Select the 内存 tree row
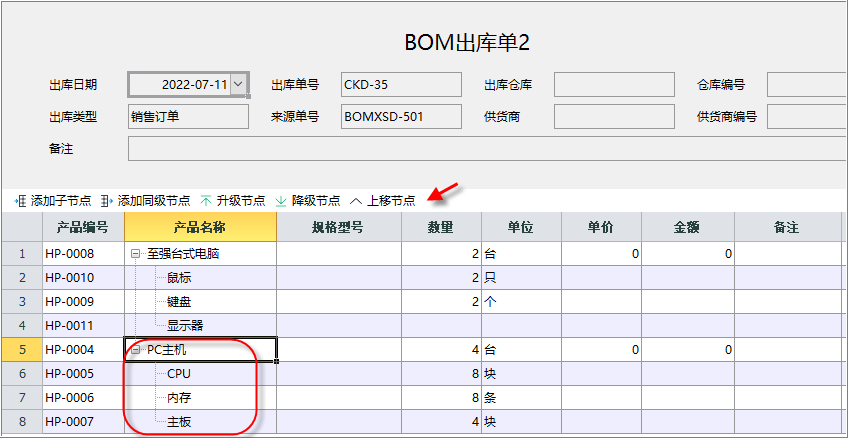Screen dimensions: 848x438 click(179, 398)
